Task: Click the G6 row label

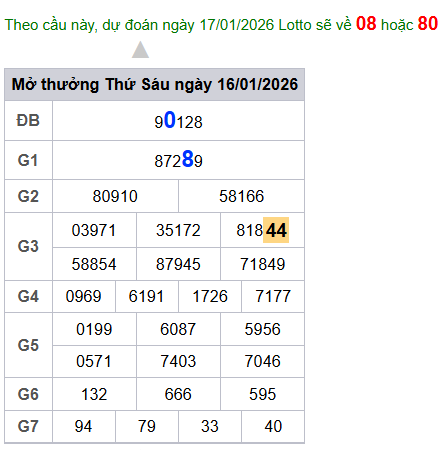Action: pos(28,394)
